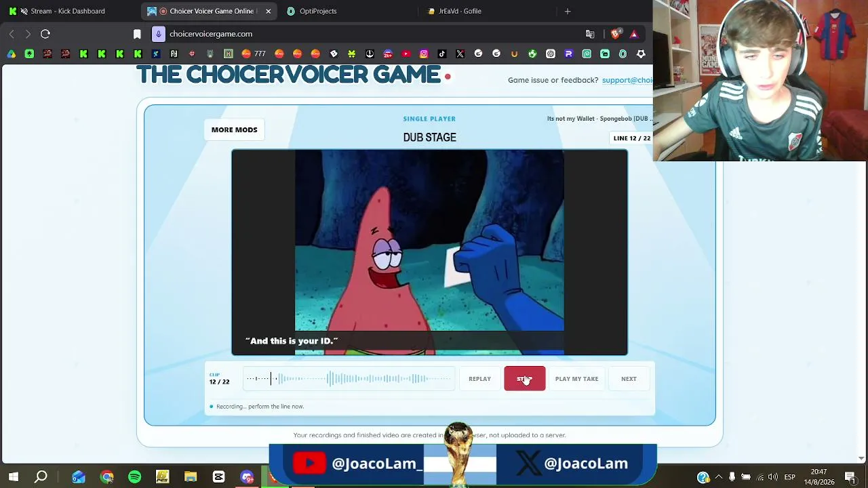This screenshot has width=868, height=488.
Task: Unmute the Kick Dashboard tab audio icon
Action: (x=24, y=11)
